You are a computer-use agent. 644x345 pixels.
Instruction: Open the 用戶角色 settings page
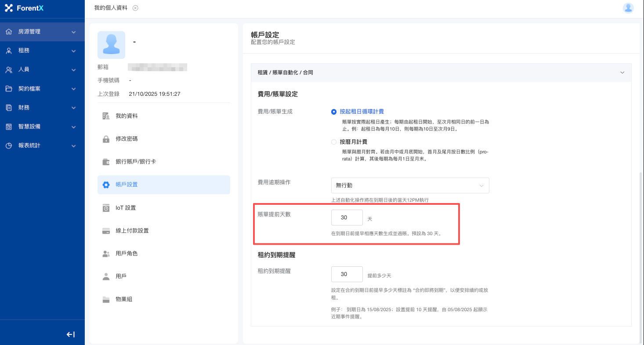pos(127,254)
